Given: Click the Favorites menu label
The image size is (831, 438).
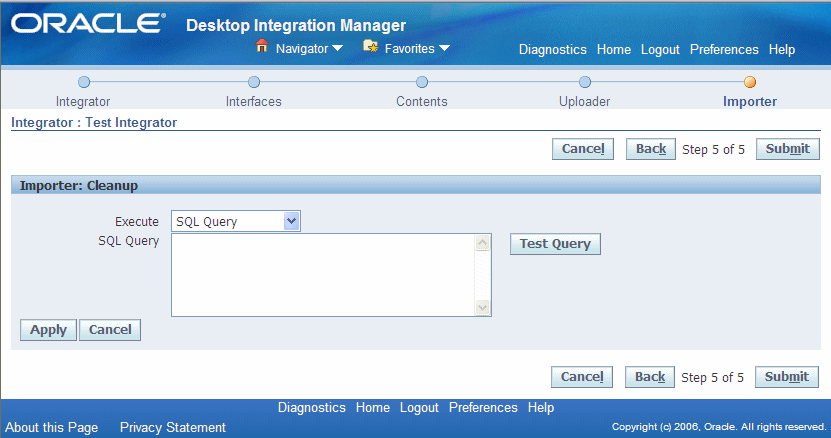Looking at the screenshot, I should 410,49.
